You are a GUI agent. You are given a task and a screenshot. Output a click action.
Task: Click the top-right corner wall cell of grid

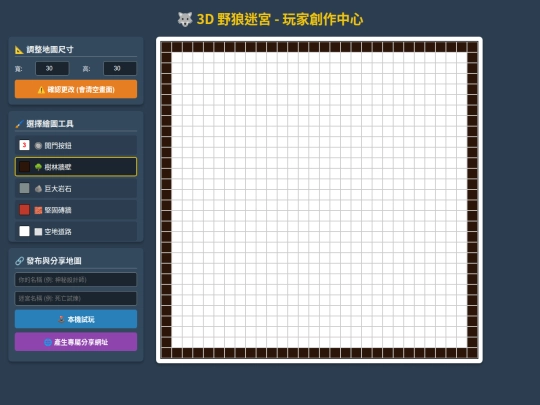tap(472, 47)
